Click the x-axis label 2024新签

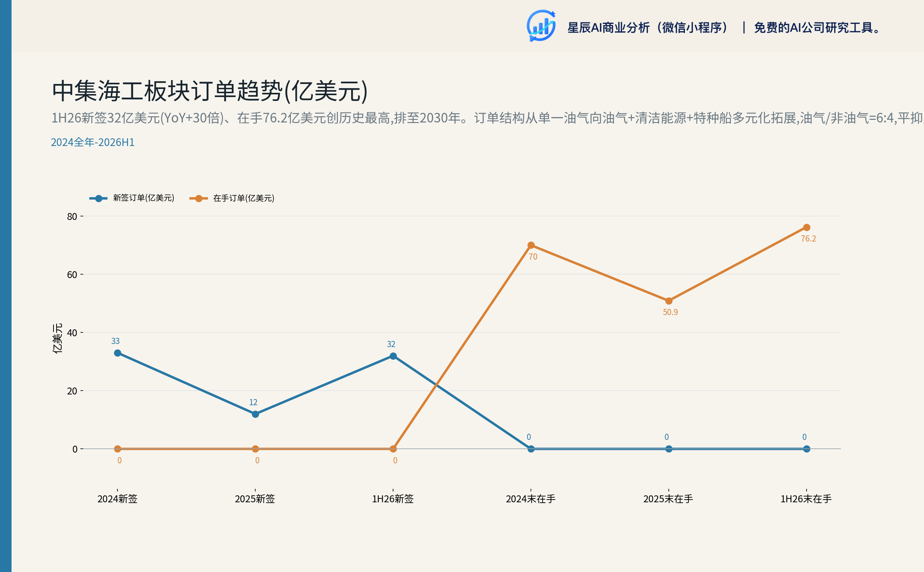tap(117, 499)
